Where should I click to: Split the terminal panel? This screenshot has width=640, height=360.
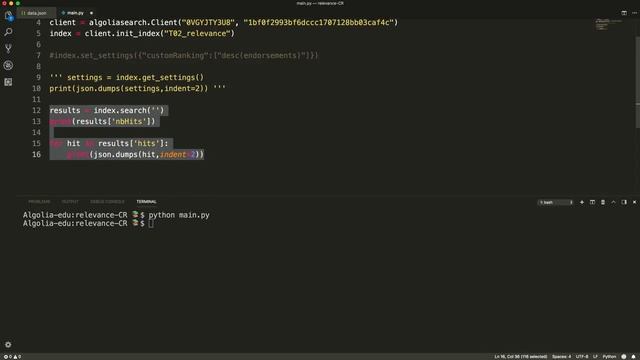point(592,202)
